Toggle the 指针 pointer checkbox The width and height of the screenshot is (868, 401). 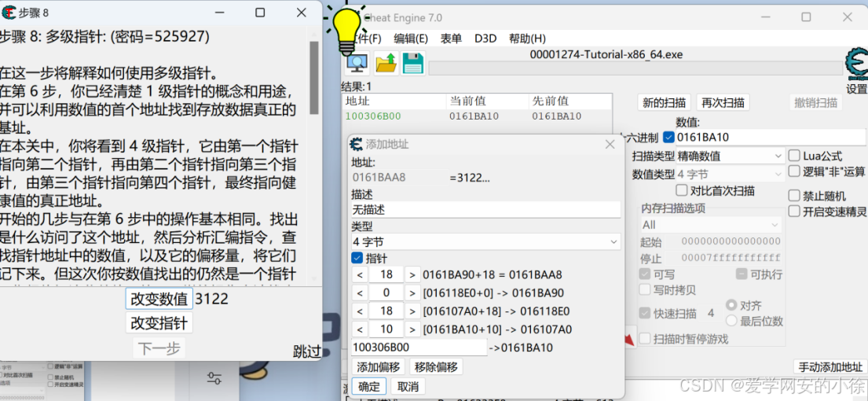pos(357,258)
